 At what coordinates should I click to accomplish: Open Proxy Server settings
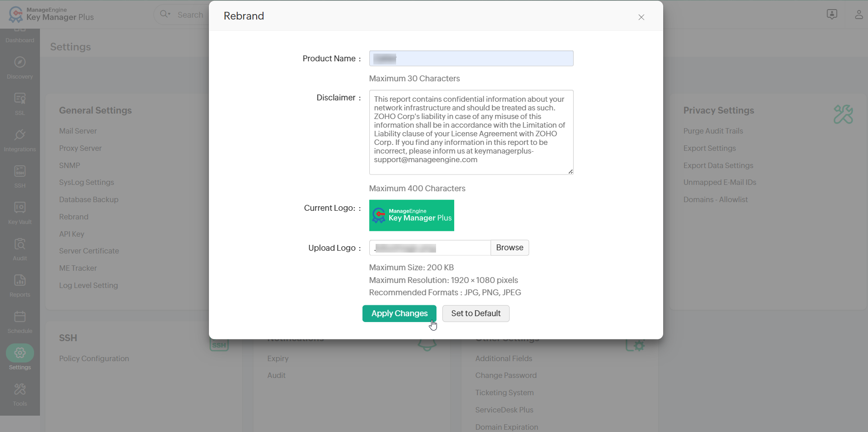point(80,148)
